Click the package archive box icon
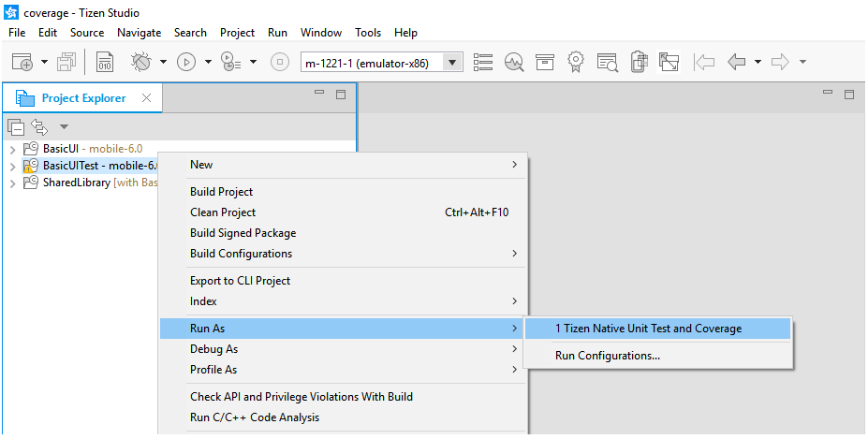This screenshot has width=868, height=439. click(x=544, y=63)
